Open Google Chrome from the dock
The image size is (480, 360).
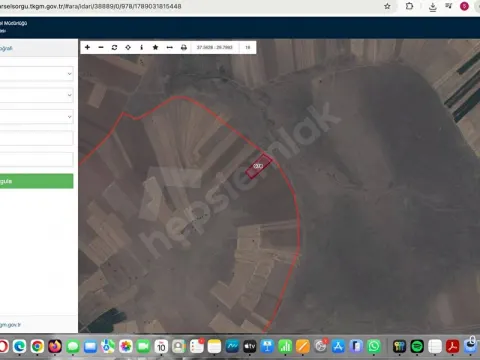pyautogui.click(x=37, y=347)
